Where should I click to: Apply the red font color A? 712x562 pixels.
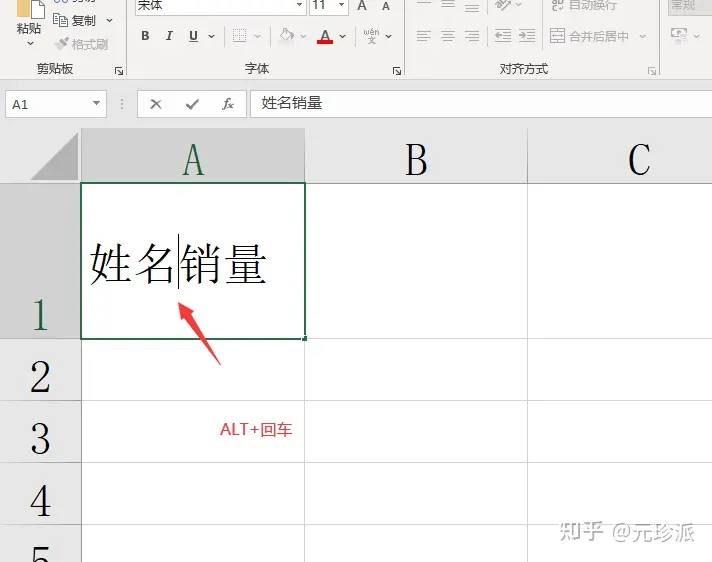click(325, 35)
